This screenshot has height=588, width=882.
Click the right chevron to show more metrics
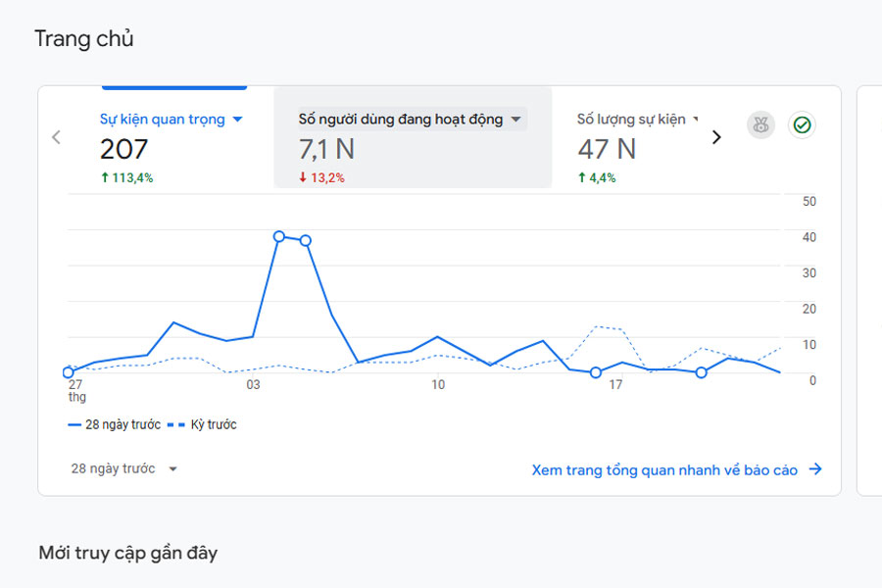click(716, 137)
